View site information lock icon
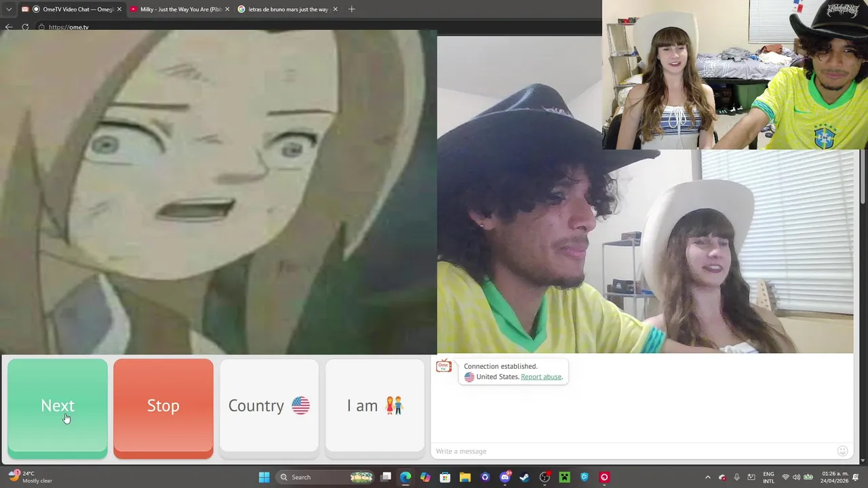Image resolution: width=868 pixels, height=488 pixels. pos(41,27)
